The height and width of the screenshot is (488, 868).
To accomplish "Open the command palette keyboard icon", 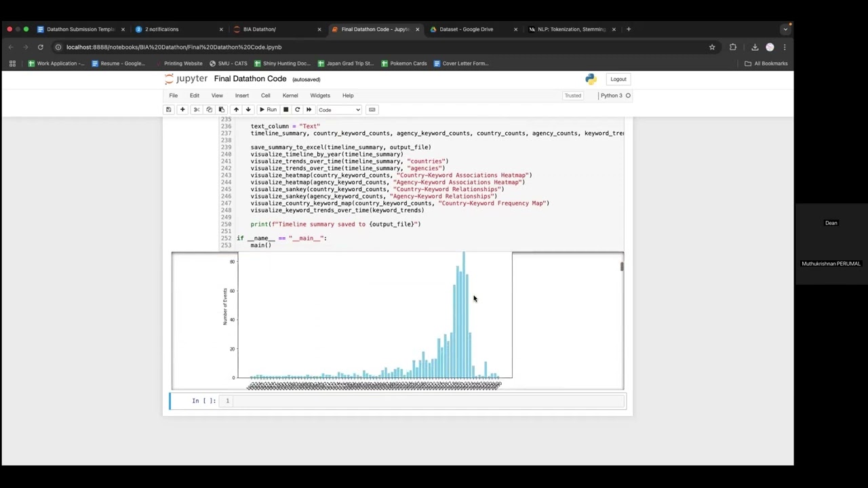I will tap(372, 110).
